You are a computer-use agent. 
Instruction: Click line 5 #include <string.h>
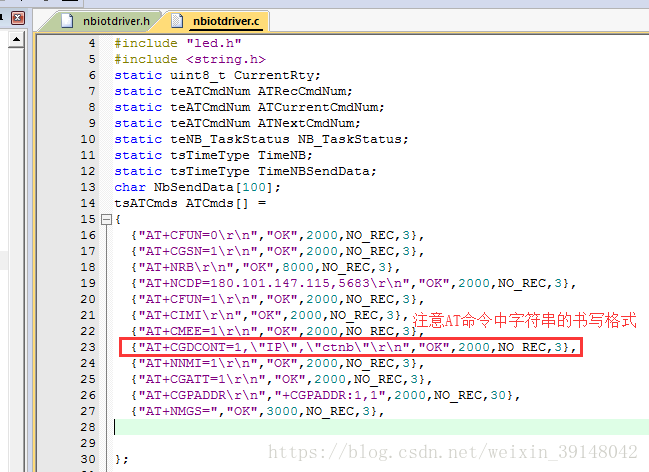[190, 59]
